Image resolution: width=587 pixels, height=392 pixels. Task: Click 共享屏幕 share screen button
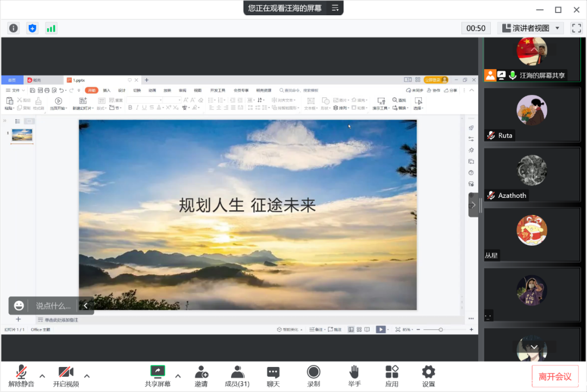[158, 376]
